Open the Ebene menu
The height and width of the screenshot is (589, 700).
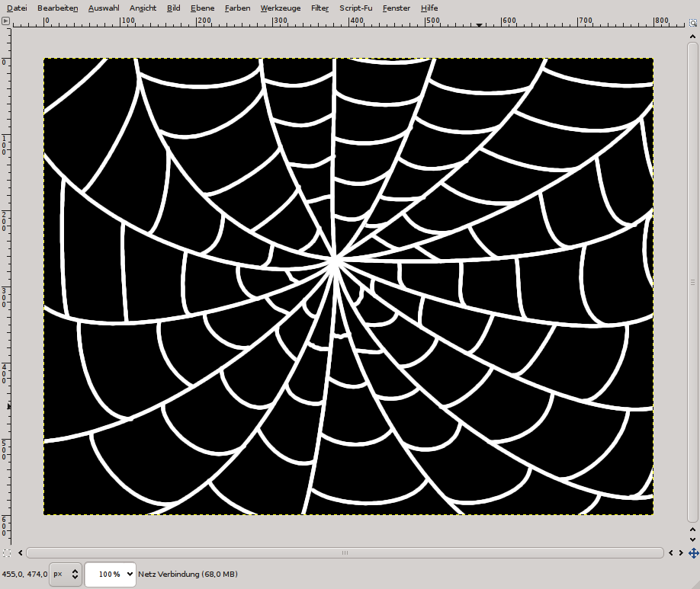tap(202, 8)
